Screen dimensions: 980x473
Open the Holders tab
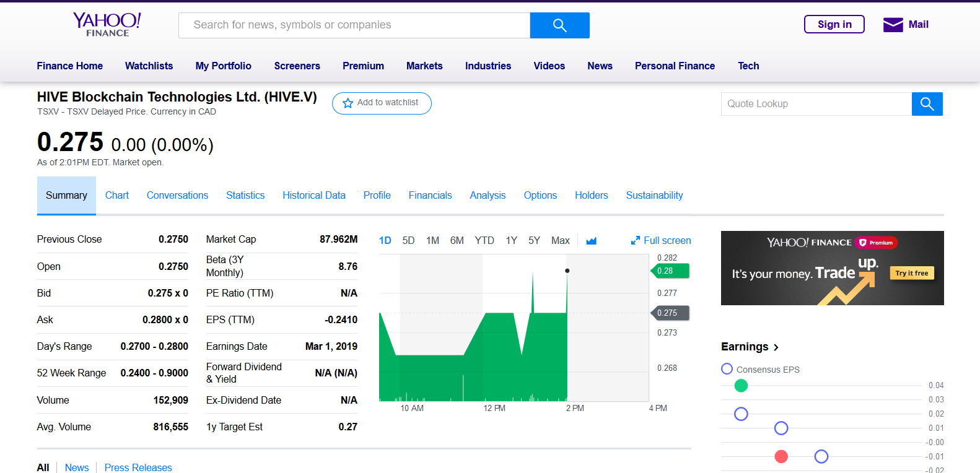[592, 196]
